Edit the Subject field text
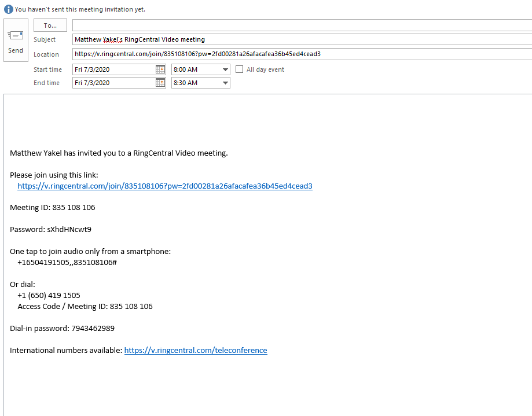The width and height of the screenshot is (532, 416). coord(302,39)
